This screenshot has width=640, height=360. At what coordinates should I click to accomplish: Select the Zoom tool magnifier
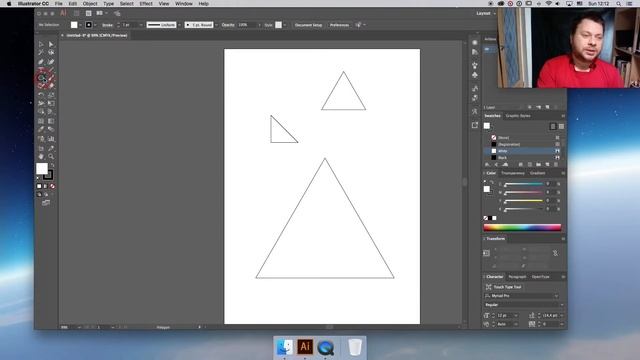(x=51, y=156)
